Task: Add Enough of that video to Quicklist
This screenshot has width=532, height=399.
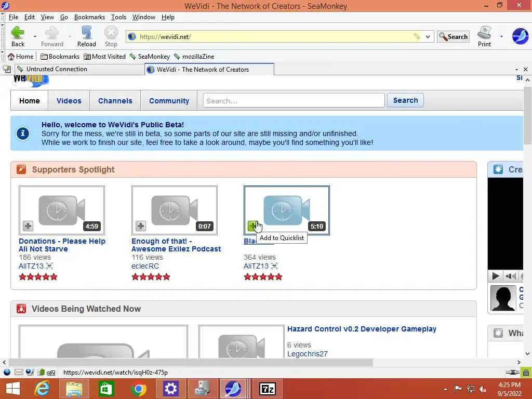Action: pyautogui.click(x=140, y=225)
